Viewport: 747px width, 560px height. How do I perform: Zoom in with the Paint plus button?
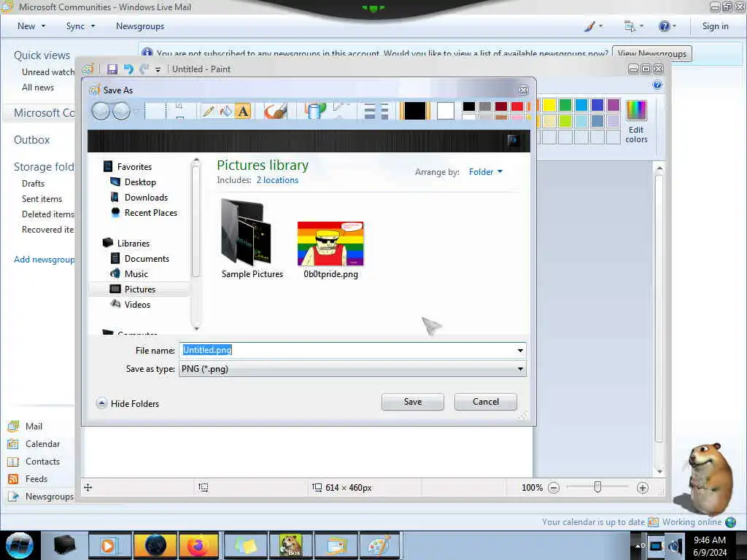point(642,488)
